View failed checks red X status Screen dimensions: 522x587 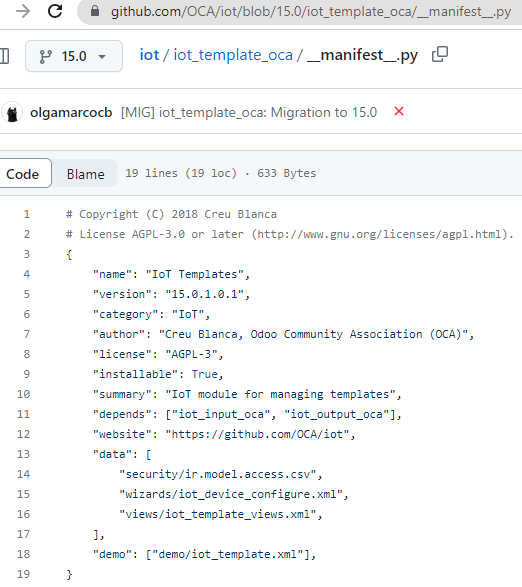point(399,111)
